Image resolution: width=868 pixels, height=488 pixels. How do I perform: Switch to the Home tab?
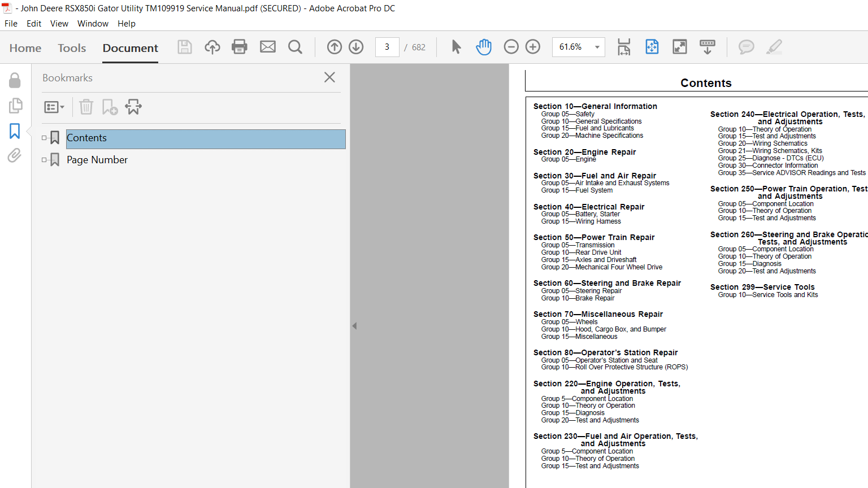[25, 48]
